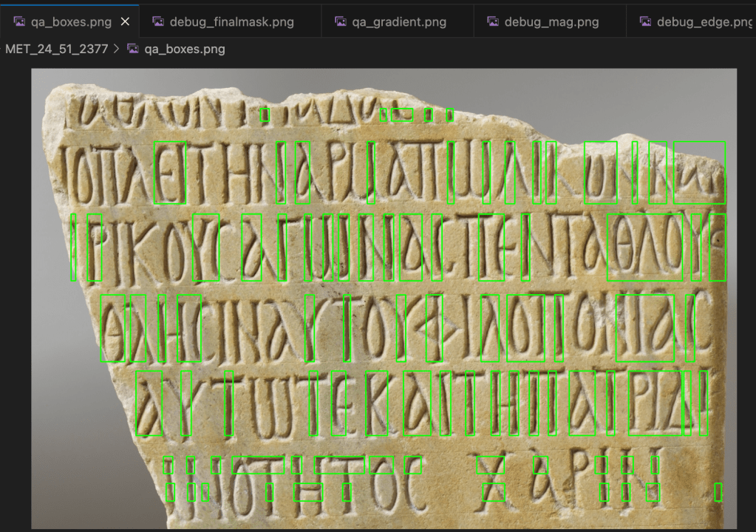Open the qa_boxes.png breadcrumb file dropdown

click(x=185, y=50)
